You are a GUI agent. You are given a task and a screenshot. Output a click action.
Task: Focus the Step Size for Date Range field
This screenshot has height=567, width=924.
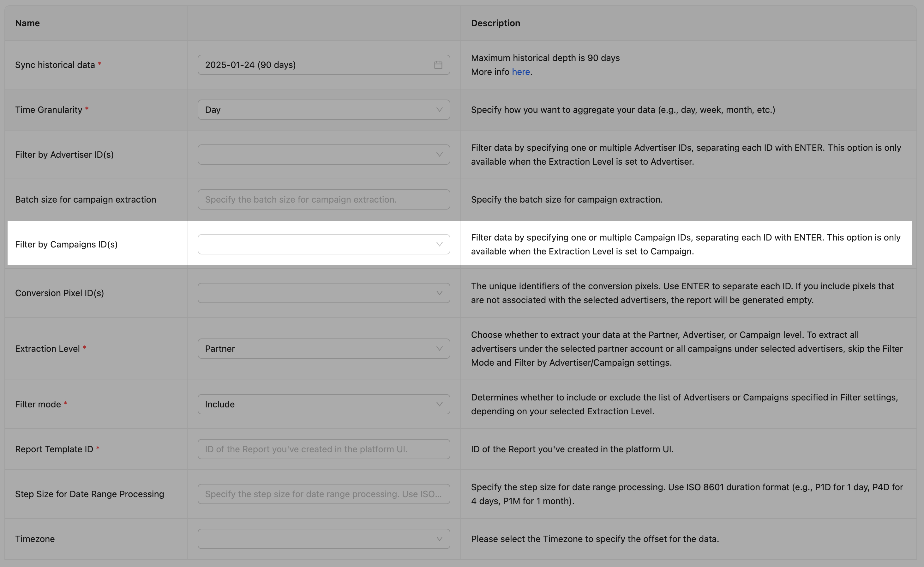[x=323, y=494]
